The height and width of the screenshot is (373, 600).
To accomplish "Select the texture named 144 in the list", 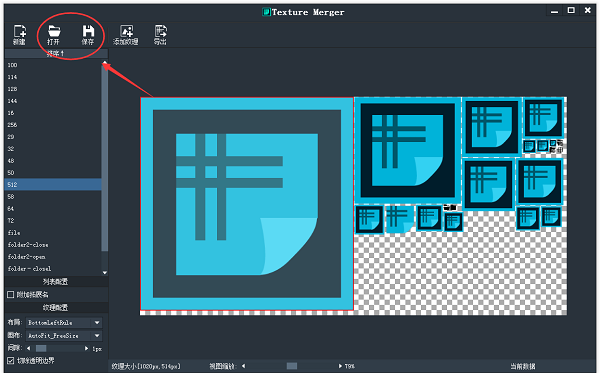I will 53,101.
